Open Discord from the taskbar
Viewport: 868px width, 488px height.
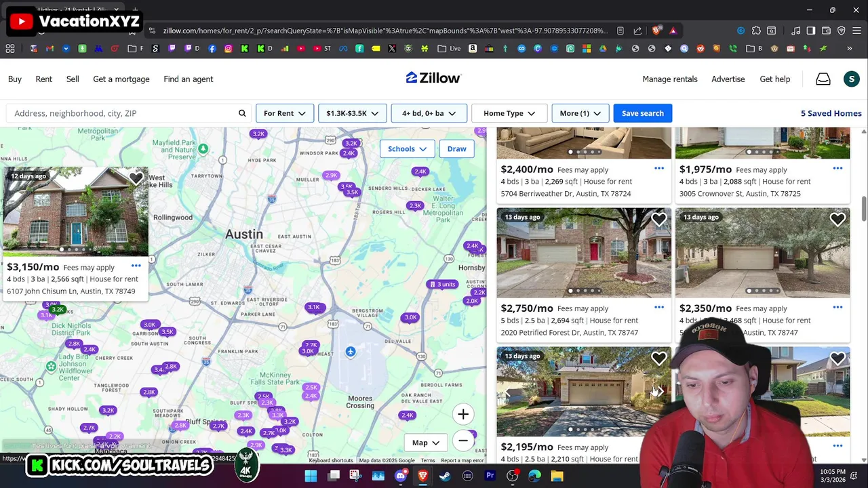[x=400, y=476]
